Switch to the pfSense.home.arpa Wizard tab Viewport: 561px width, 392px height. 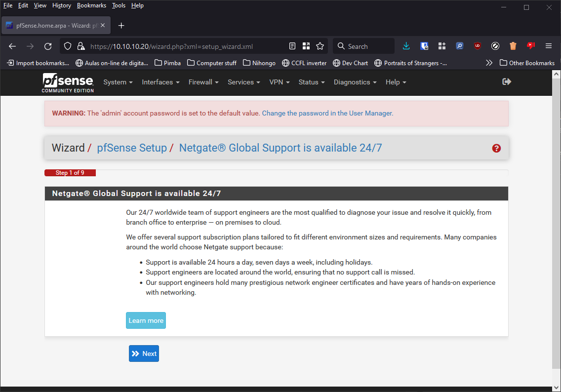tap(54, 25)
